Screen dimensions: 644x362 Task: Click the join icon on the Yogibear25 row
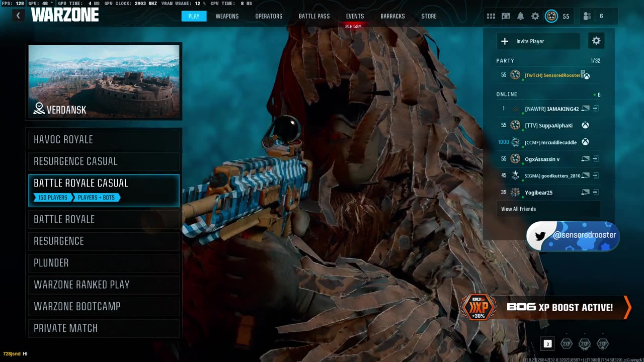595,192
